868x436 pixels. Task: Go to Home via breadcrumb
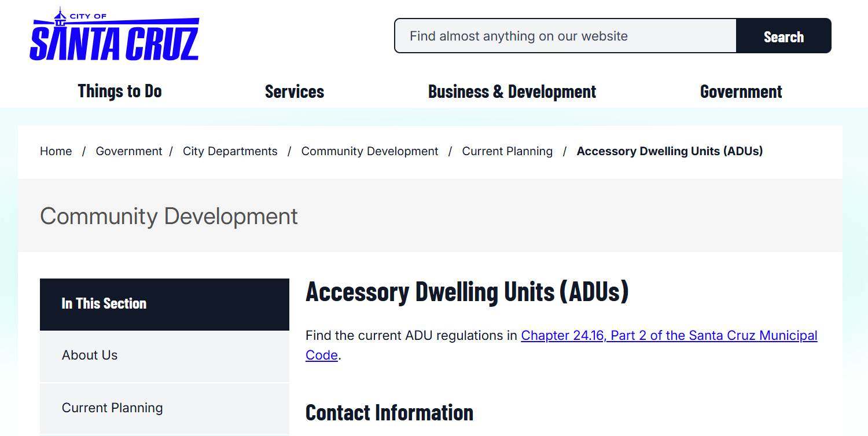click(x=56, y=151)
